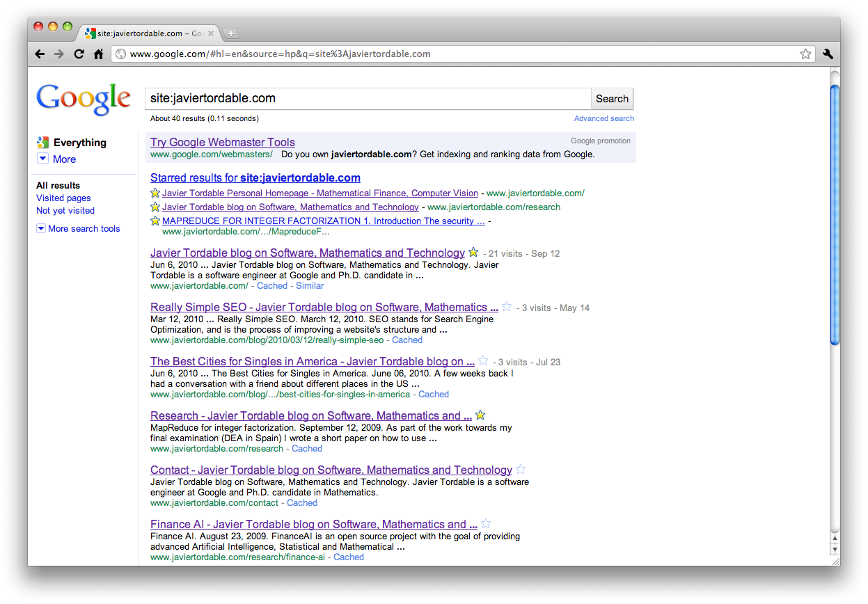Open the browser home page

coord(98,54)
